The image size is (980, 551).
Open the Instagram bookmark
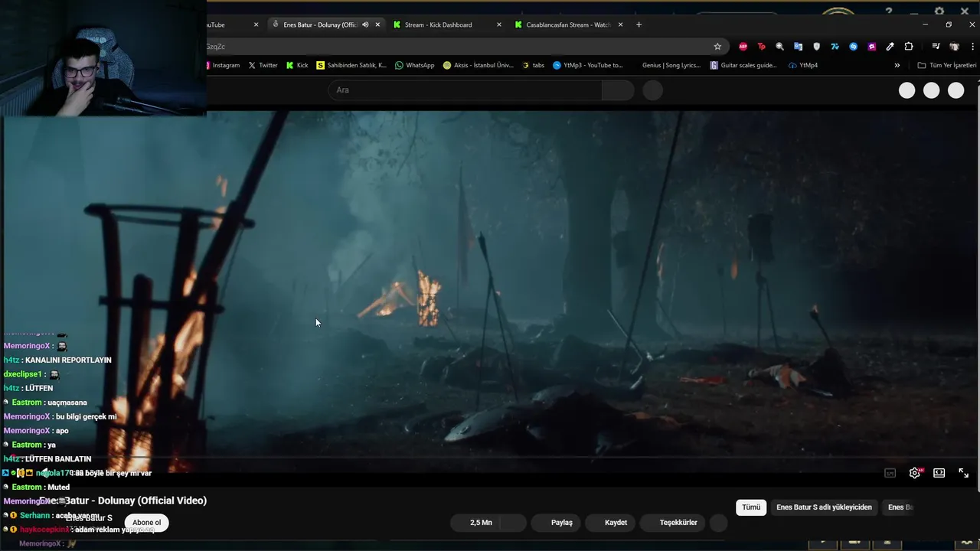(223, 65)
